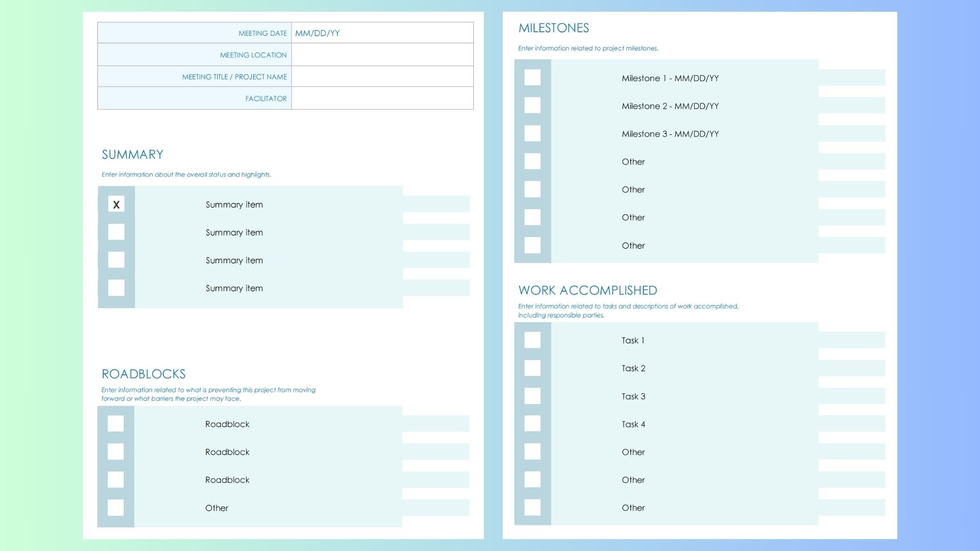Tick the Task 1 checkbox
Image resolution: width=980 pixels, height=551 pixels.
[x=532, y=340]
